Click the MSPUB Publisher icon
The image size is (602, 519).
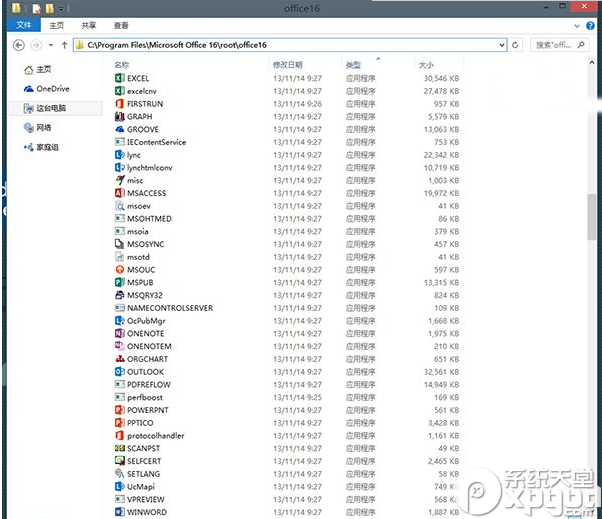pyautogui.click(x=120, y=282)
